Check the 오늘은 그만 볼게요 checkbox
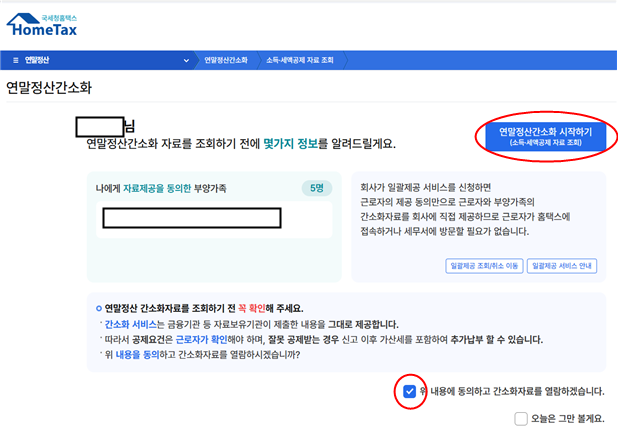This screenshot has height=432, width=618. click(x=521, y=419)
